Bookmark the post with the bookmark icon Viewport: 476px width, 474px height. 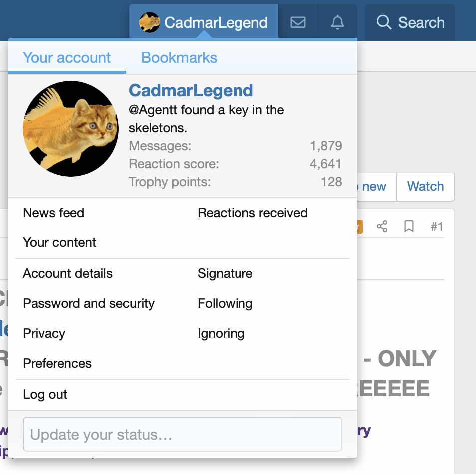click(x=409, y=227)
